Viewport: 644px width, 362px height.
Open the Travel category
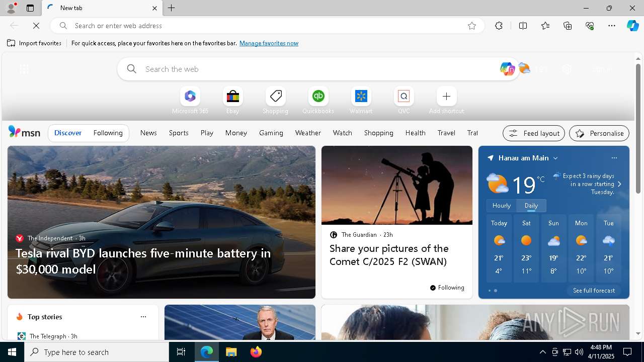446,133
